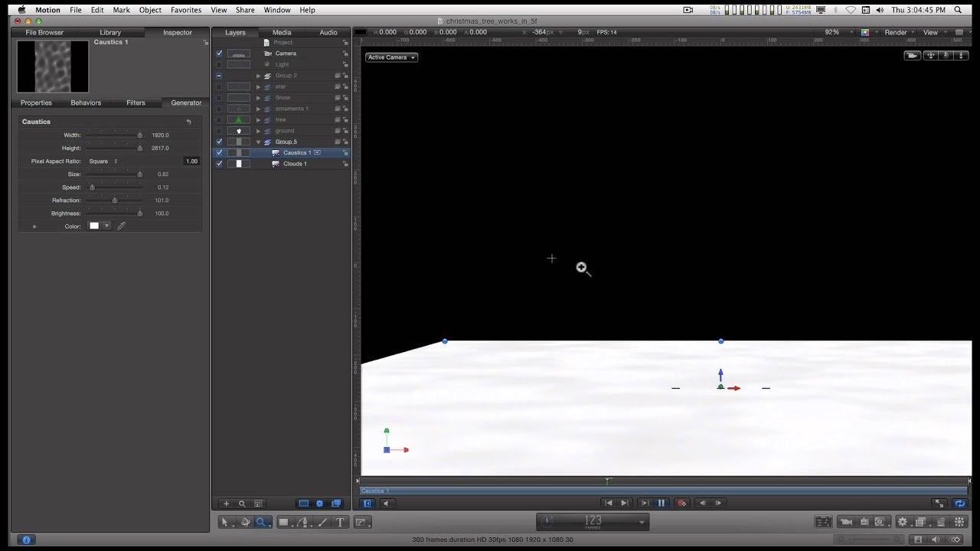Pause playback in the transport controls

click(x=661, y=503)
